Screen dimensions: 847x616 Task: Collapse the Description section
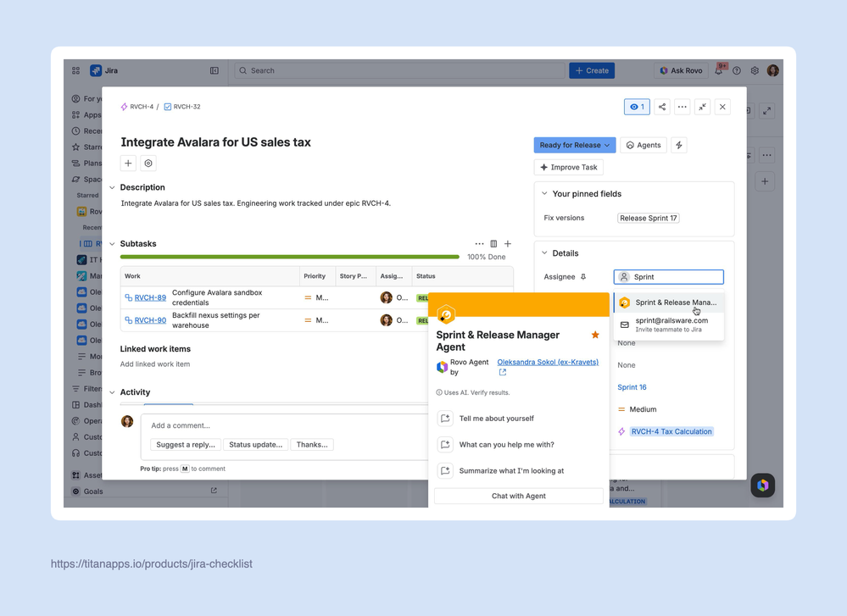113,188
